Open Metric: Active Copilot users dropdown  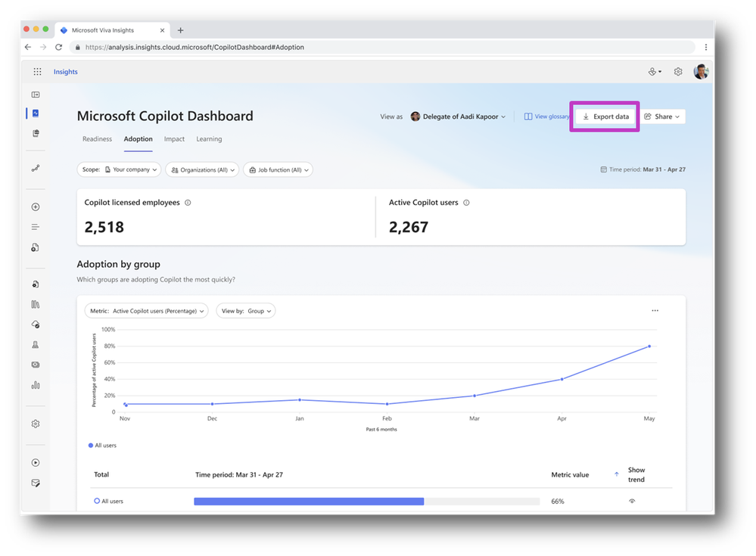pos(147,311)
